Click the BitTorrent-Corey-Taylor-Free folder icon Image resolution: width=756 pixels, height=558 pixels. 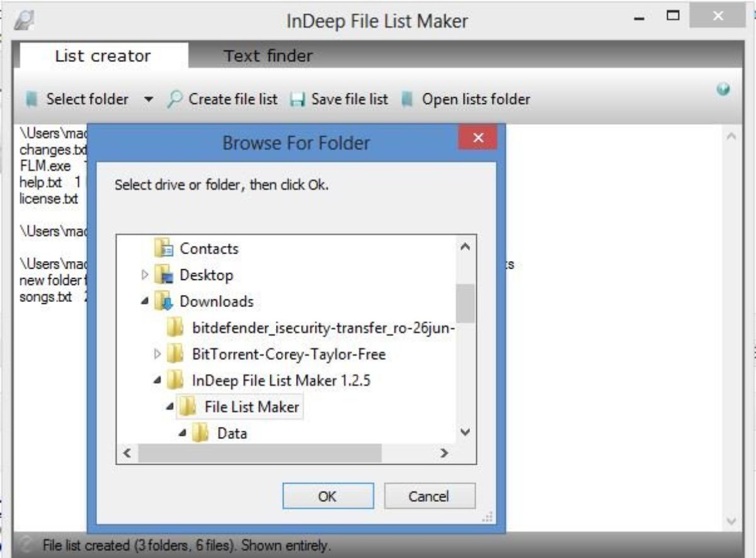(176, 354)
